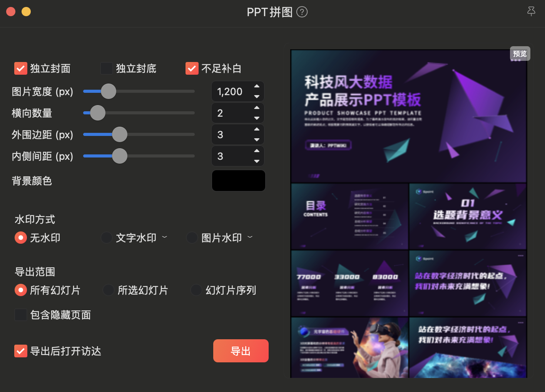Click the VR headset woman slide thumbnail
Viewport: 545px width, 392px height.
349,348
